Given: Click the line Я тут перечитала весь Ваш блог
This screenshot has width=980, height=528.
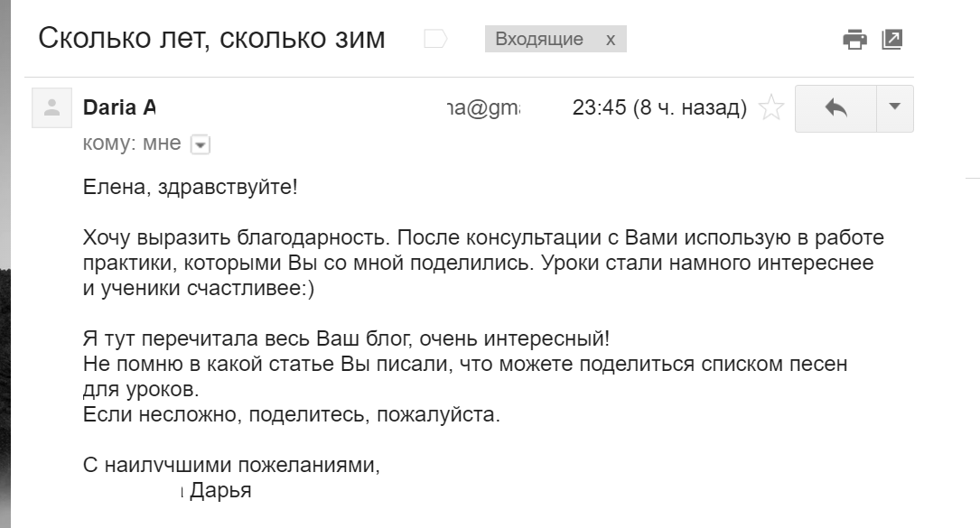Looking at the screenshot, I should (x=346, y=338).
